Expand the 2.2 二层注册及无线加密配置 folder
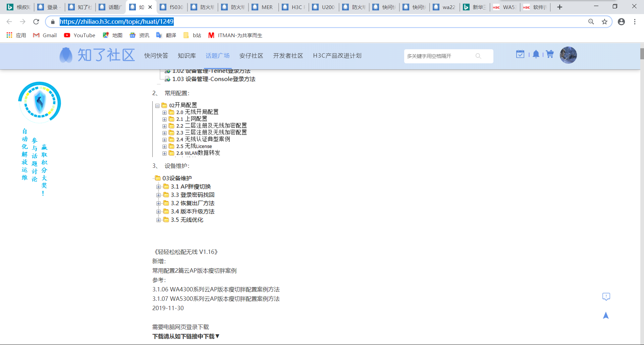The width and height of the screenshot is (644, 345). (x=164, y=126)
